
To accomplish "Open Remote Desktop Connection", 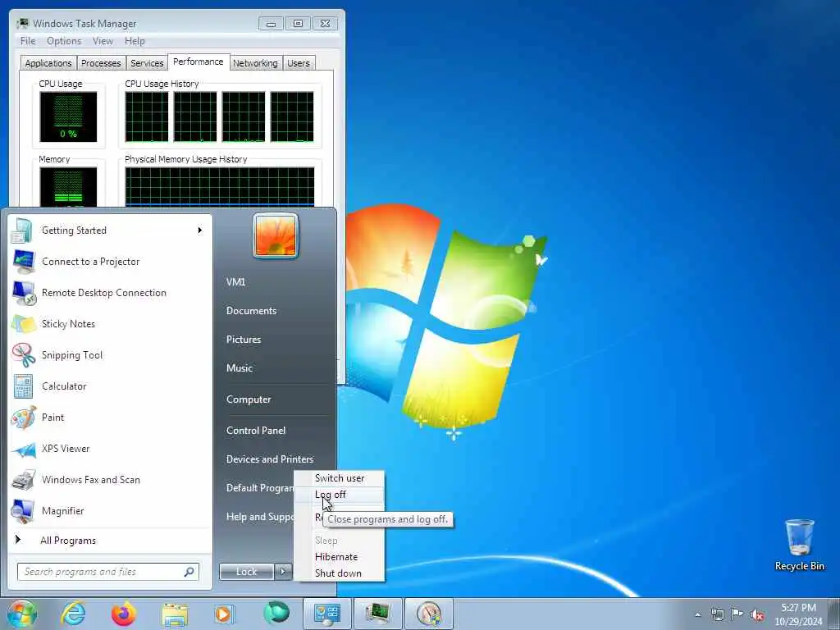I will tap(110, 293).
